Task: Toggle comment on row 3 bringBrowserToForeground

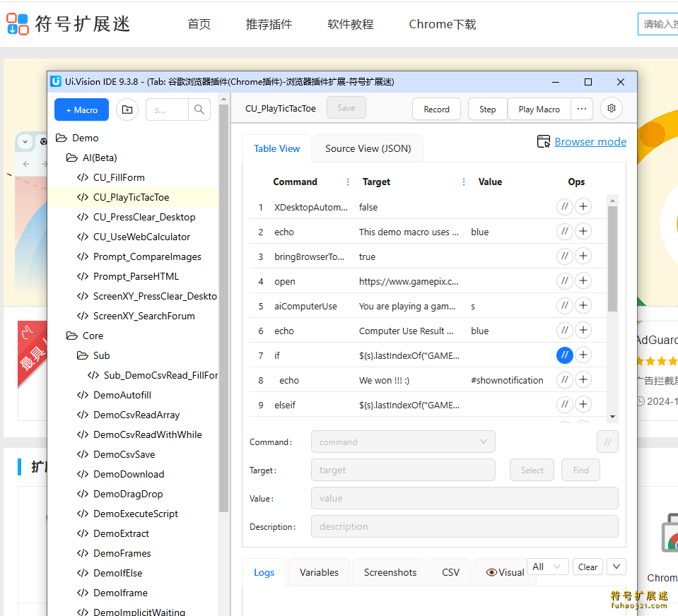Action: 565,256
